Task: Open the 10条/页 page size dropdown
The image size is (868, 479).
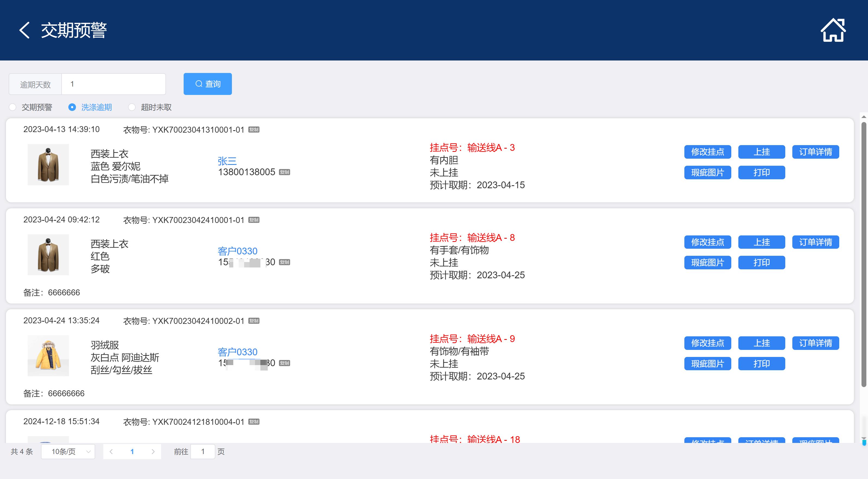Action: [x=68, y=451]
